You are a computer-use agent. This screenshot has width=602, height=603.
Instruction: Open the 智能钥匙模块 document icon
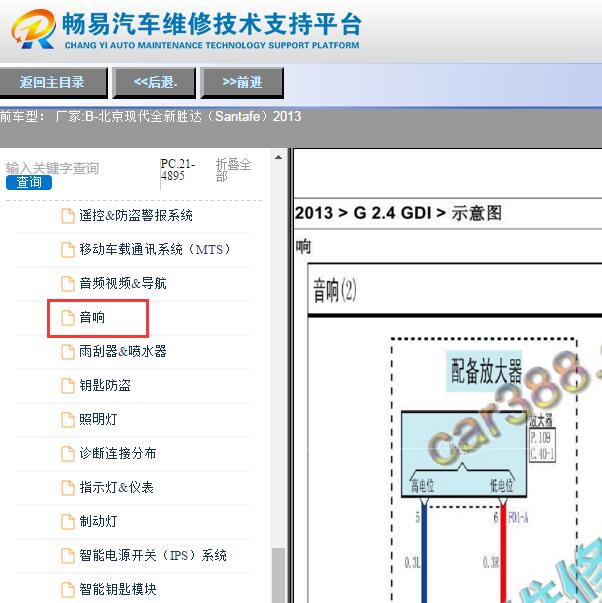pyautogui.click(x=68, y=589)
